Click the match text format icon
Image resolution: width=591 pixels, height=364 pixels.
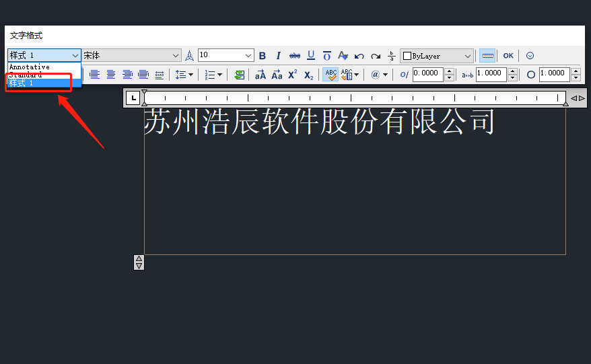coord(343,56)
